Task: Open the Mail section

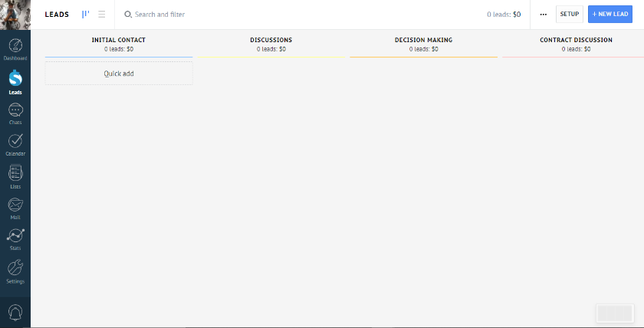Action: (15, 208)
